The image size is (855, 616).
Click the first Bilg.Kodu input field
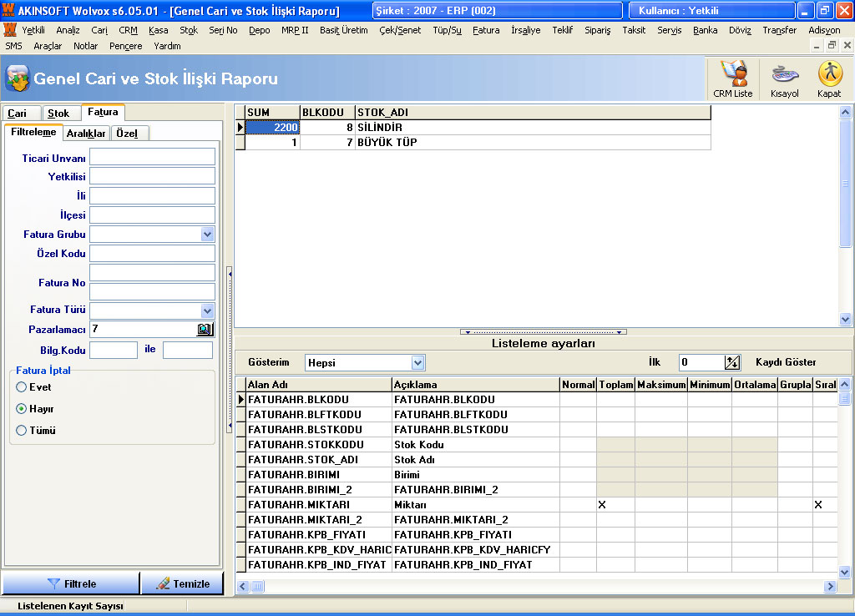114,350
